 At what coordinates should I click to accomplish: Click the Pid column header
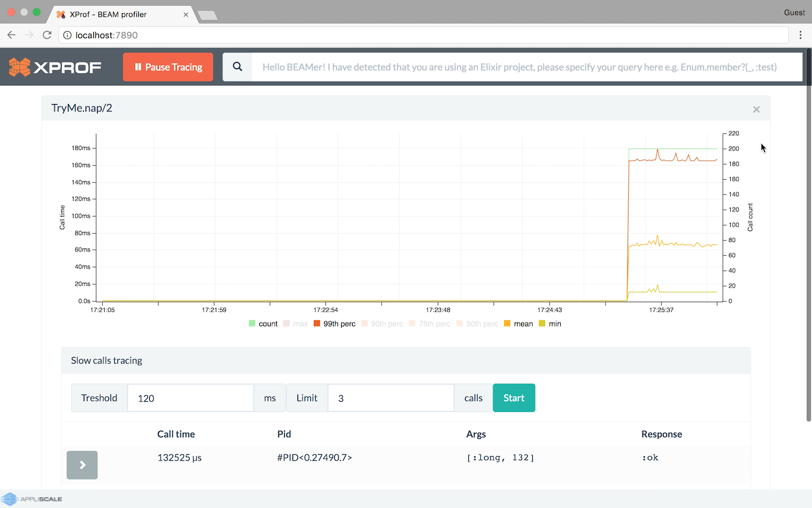[284, 434]
